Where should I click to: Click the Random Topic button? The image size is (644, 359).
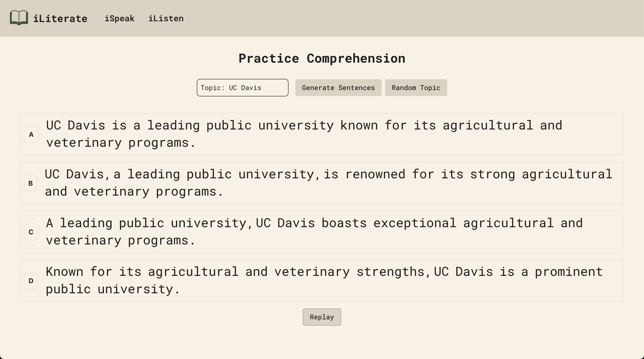(416, 88)
